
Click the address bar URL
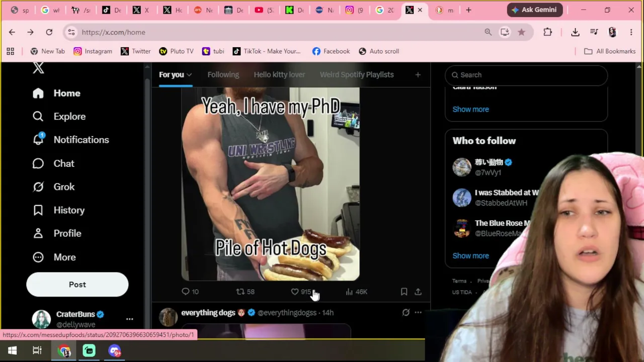coord(113,32)
